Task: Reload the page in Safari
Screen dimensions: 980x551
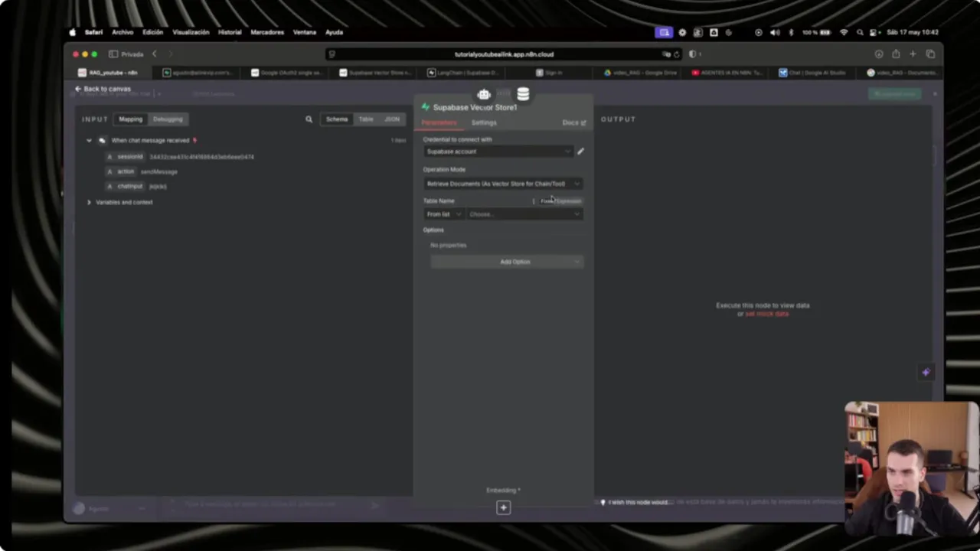Action: tap(676, 54)
